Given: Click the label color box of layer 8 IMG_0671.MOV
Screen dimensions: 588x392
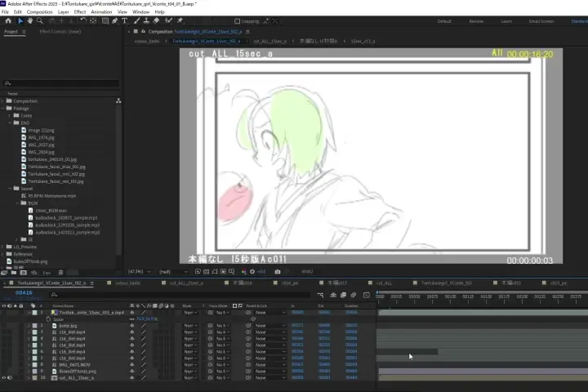Looking at the screenshot, I should 34,364.
